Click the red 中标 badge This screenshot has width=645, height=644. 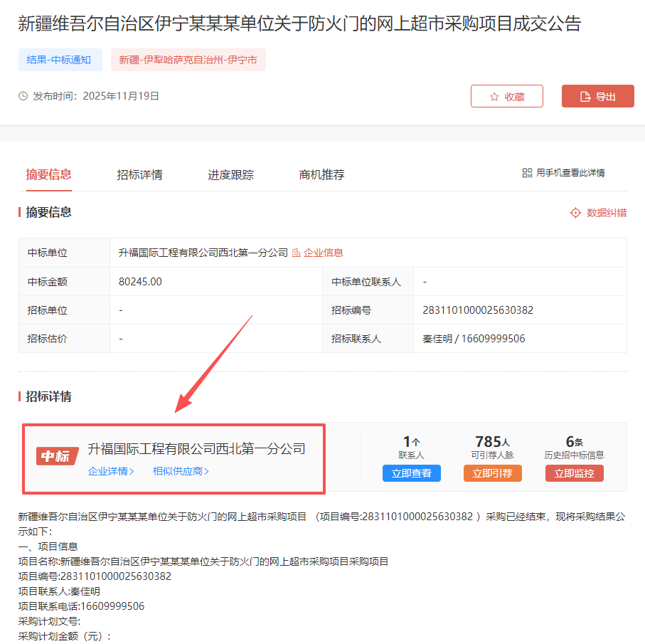tap(57, 456)
